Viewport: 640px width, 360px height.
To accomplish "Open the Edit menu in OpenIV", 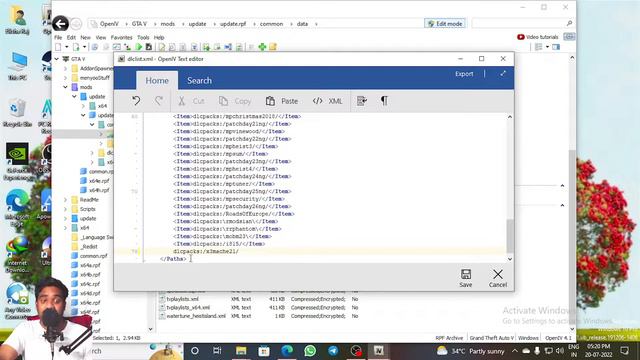I will [x=71, y=37].
